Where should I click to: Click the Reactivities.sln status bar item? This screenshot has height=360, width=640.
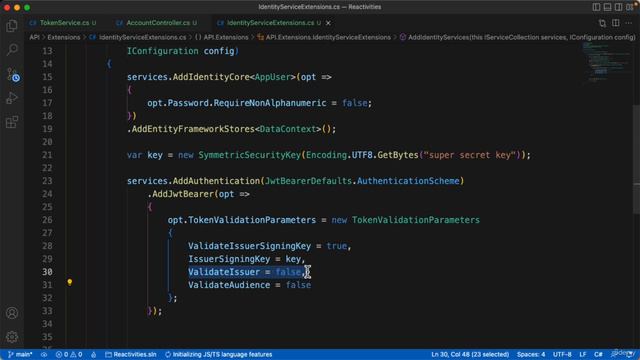(131, 354)
